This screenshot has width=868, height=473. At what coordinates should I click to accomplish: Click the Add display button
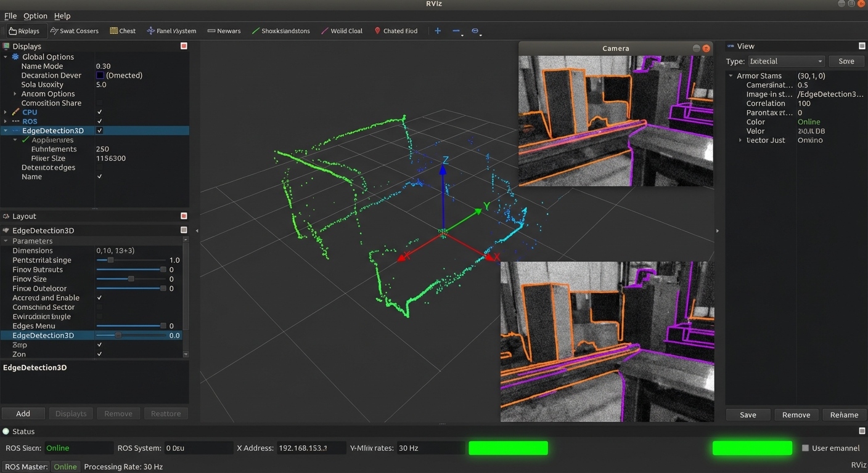click(x=23, y=414)
